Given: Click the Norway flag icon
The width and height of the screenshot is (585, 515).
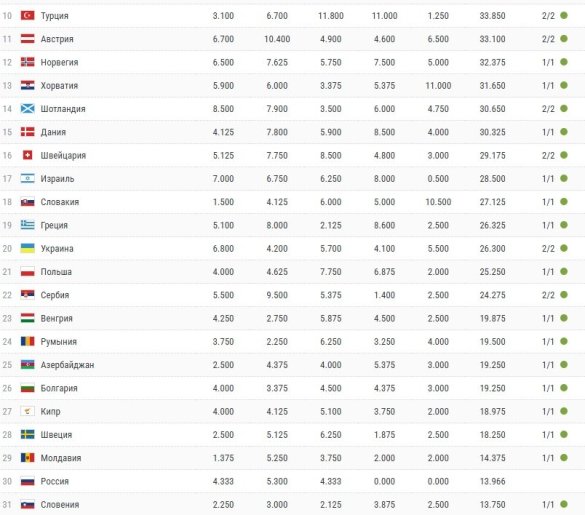Looking at the screenshot, I should (x=27, y=62).
